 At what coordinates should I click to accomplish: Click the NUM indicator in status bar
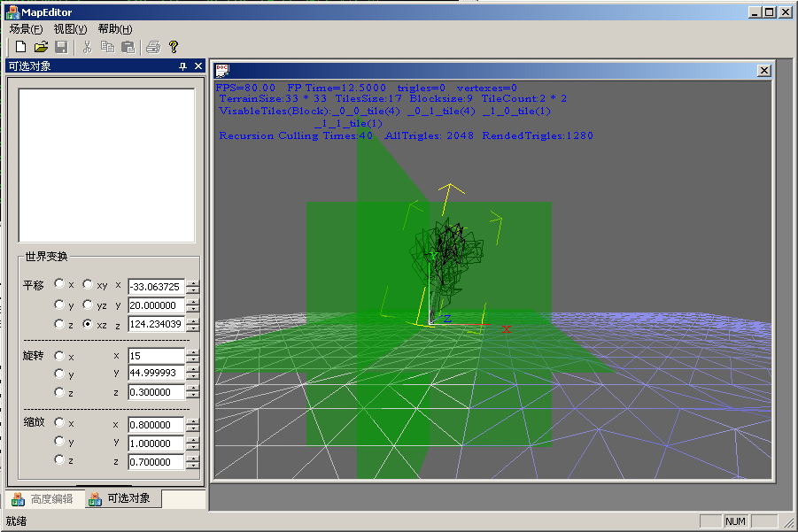tap(735, 521)
